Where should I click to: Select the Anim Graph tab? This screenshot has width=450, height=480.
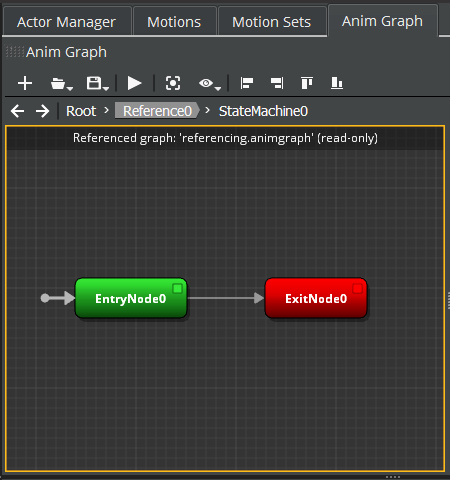point(382,21)
